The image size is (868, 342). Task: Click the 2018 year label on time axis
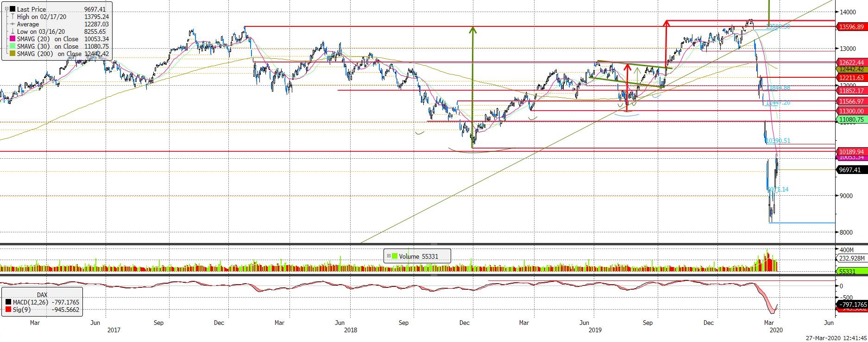tap(350, 330)
